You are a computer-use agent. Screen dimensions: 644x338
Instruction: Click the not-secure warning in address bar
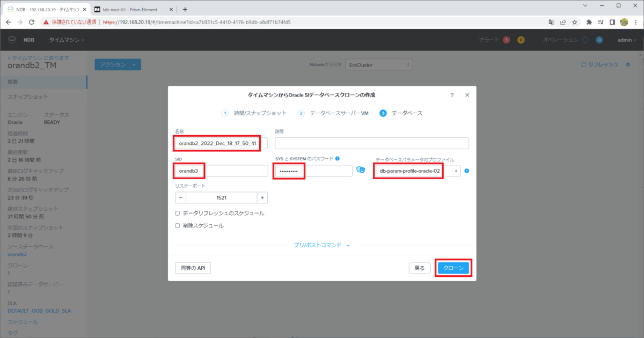70,22
